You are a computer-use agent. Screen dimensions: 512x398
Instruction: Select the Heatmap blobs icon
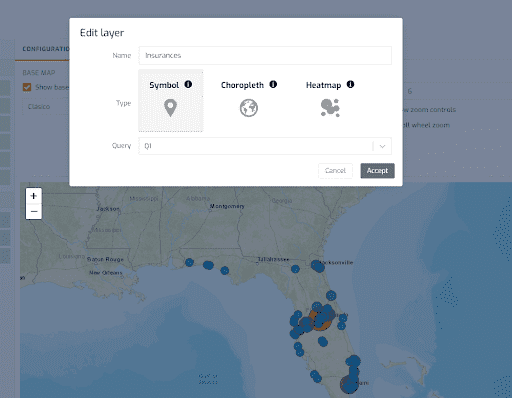[x=330, y=108]
